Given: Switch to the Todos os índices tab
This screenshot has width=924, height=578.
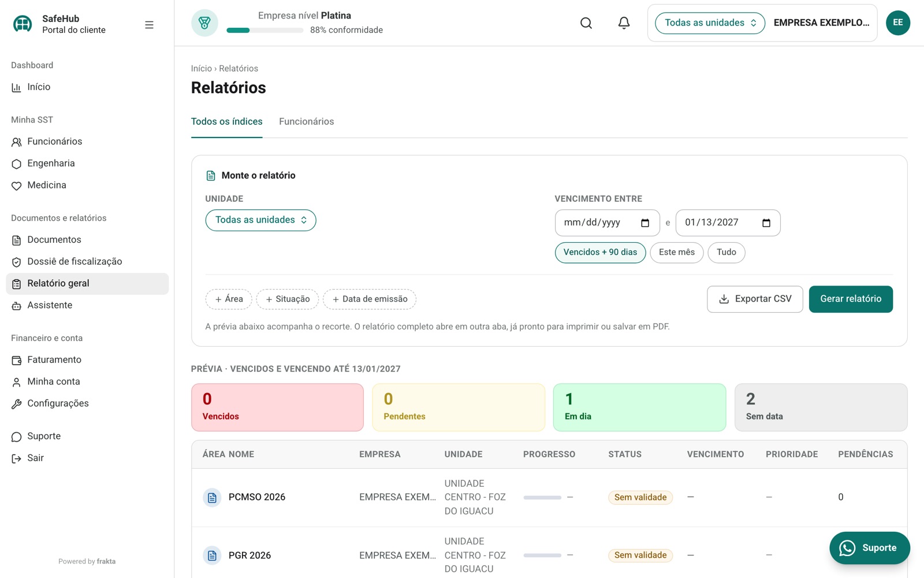Looking at the screenshot, I should click(226, 122).
